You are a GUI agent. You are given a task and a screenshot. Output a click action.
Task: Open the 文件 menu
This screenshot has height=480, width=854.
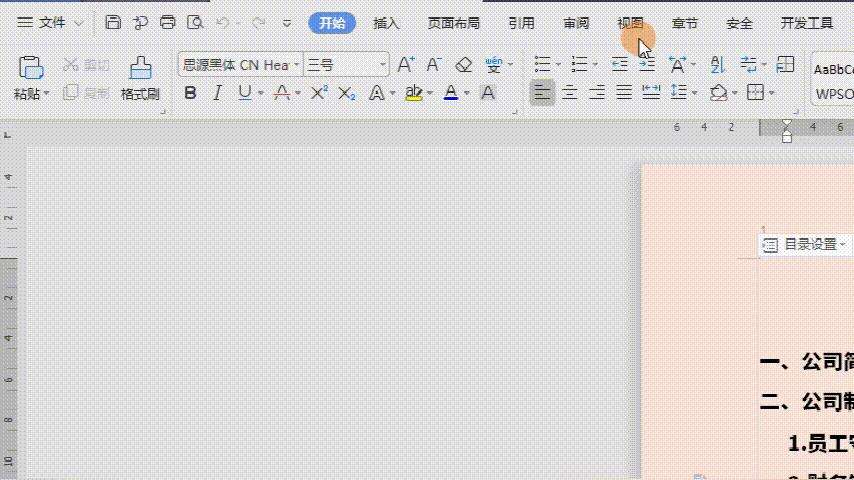tap(50, 23)
